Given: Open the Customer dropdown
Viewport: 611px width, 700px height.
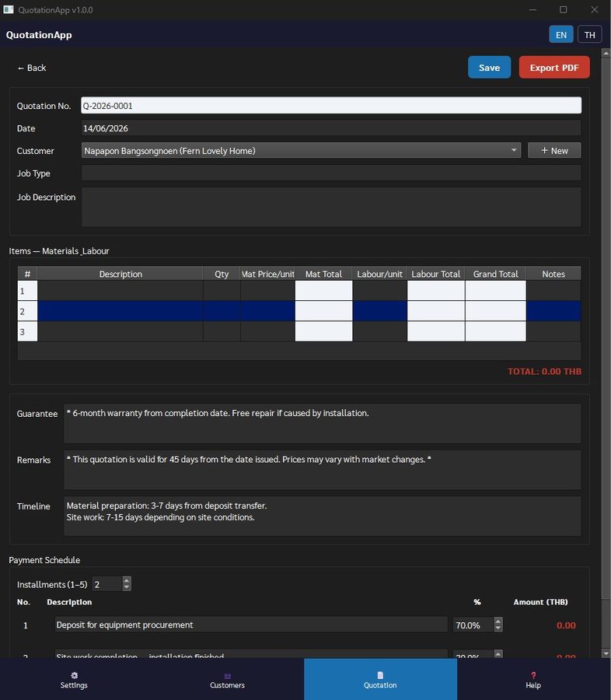Looking at the screenshot, I should [301, 150].
